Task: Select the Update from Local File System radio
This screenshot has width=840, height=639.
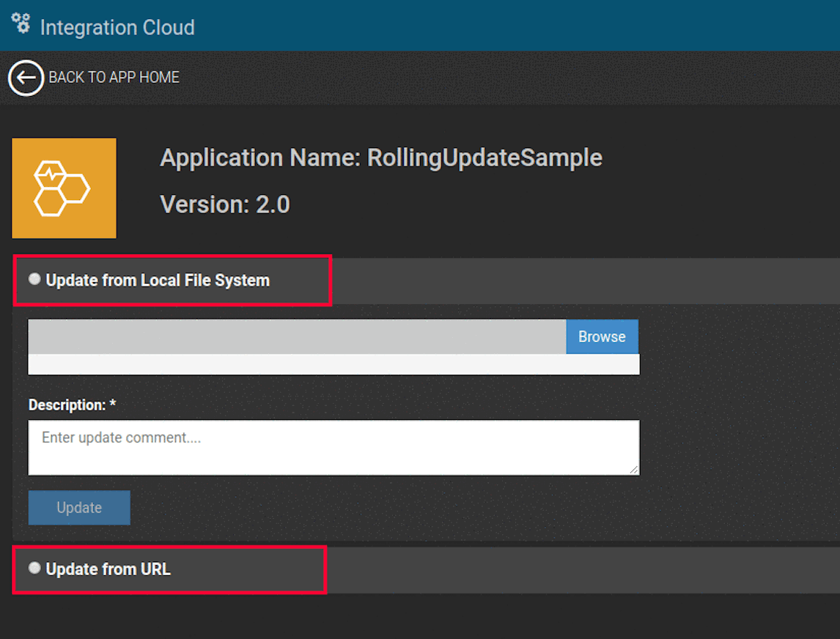Action: coord(34,279)
